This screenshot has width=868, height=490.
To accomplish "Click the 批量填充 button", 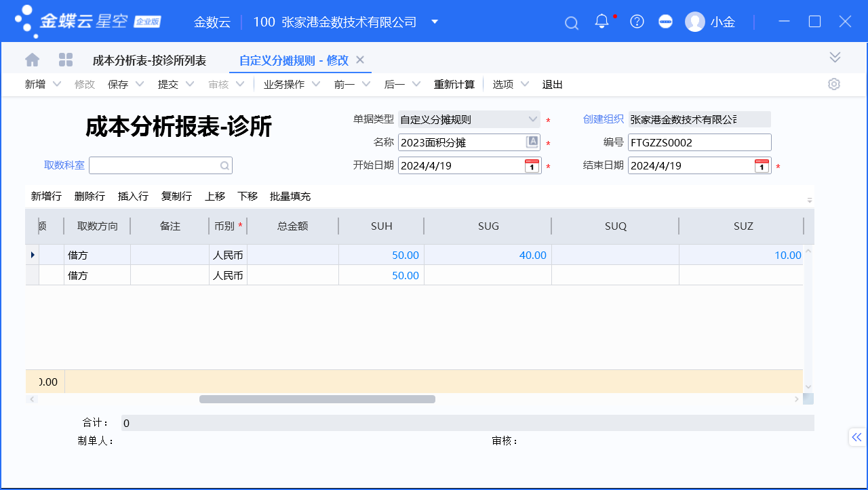I will coord(290,196).
